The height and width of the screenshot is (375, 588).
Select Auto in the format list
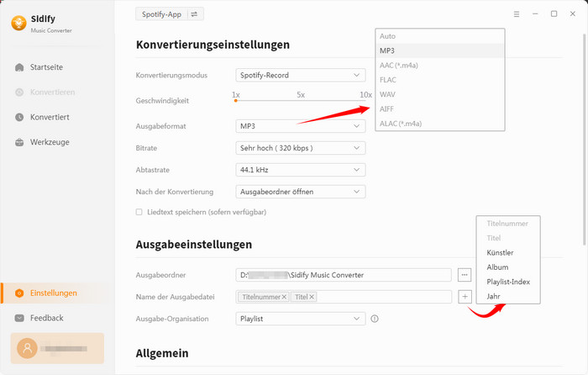coord(440,36)
